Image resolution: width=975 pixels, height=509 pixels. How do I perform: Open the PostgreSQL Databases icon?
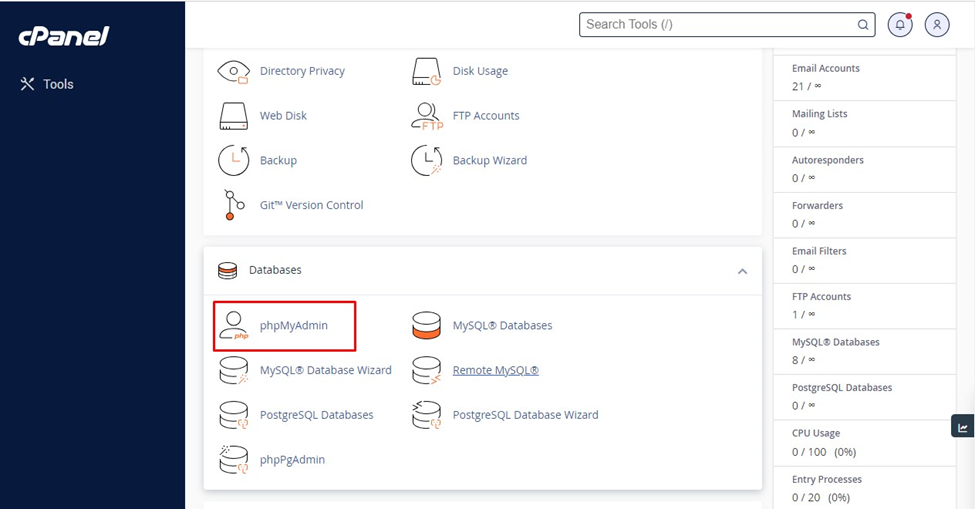(x=233, y=415)
